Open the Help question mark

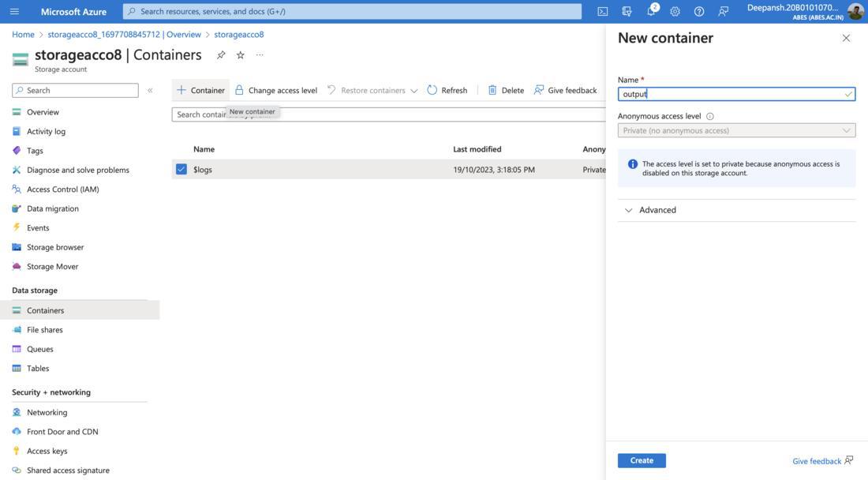click(x=699, y=11)
